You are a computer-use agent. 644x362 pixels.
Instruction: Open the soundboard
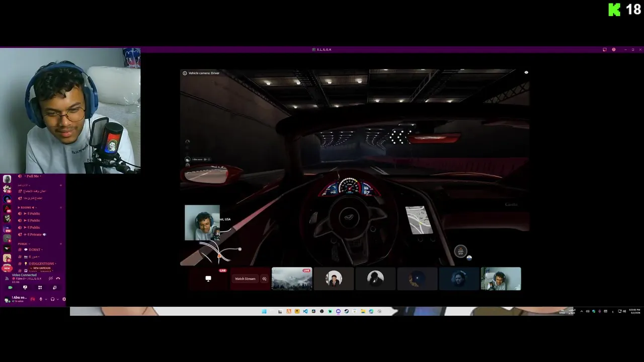coord(54,288)
